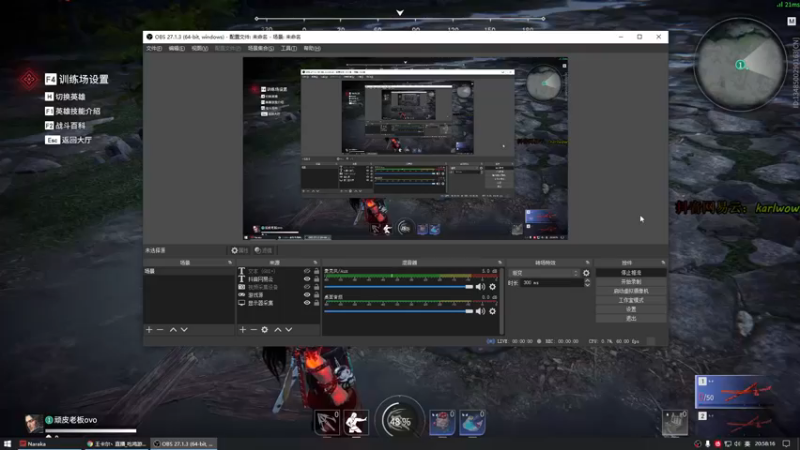Decrease transition duration with down stepper
This screenshot has height=450, width=800.
tap(587, 285)
